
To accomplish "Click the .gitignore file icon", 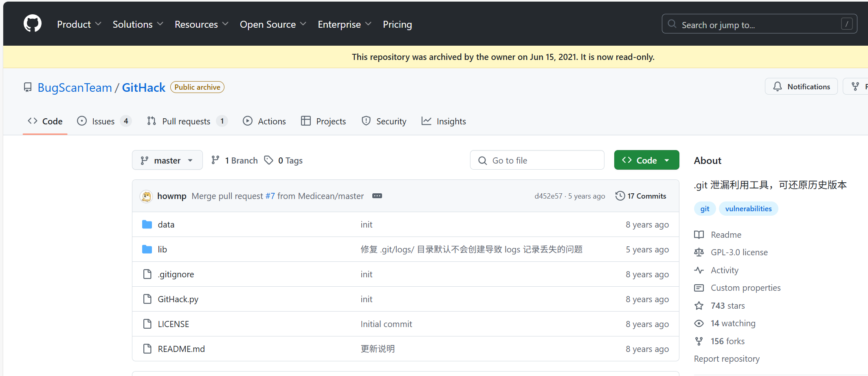I will tap(147, 274).
